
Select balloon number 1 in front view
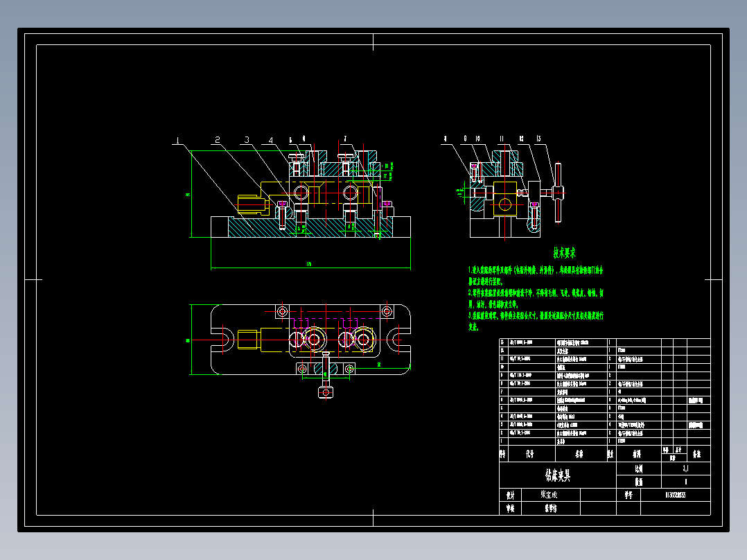177,140
